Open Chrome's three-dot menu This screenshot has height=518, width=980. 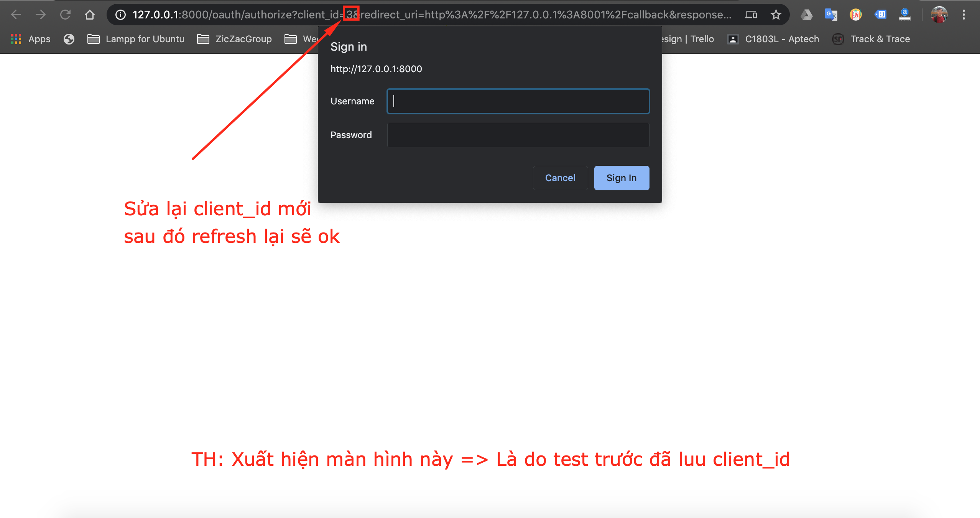[964, 15]
